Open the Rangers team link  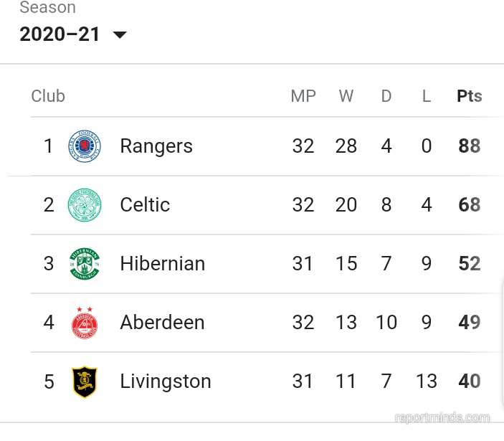coord(156,146)
